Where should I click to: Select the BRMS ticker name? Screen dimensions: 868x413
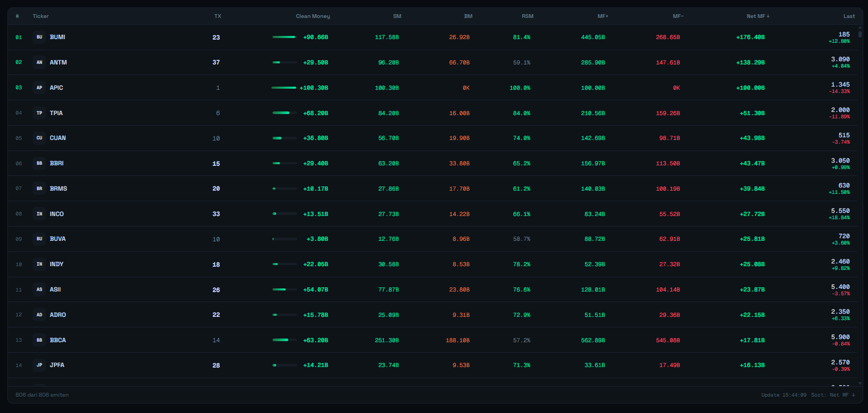tap(58, 189)
